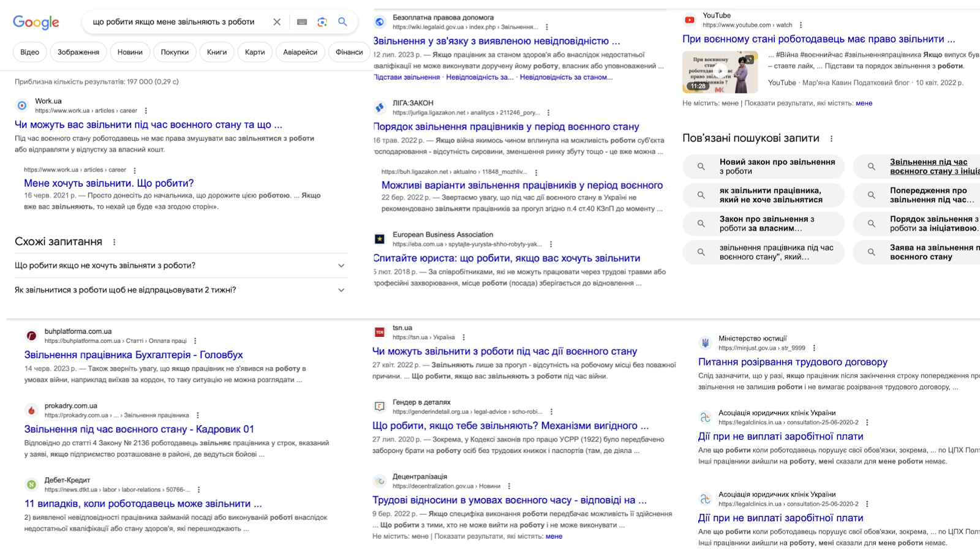Image resolution: width=980 pixels, height=551 pixels.
Task: Open options for Дебет-Кредит result
Action: click(x=198, y=490)
